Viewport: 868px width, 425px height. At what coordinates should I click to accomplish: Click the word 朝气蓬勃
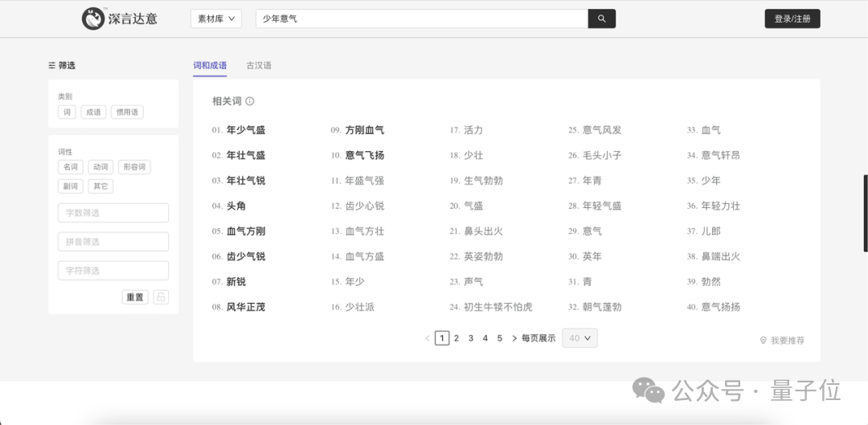coord(602,307)
